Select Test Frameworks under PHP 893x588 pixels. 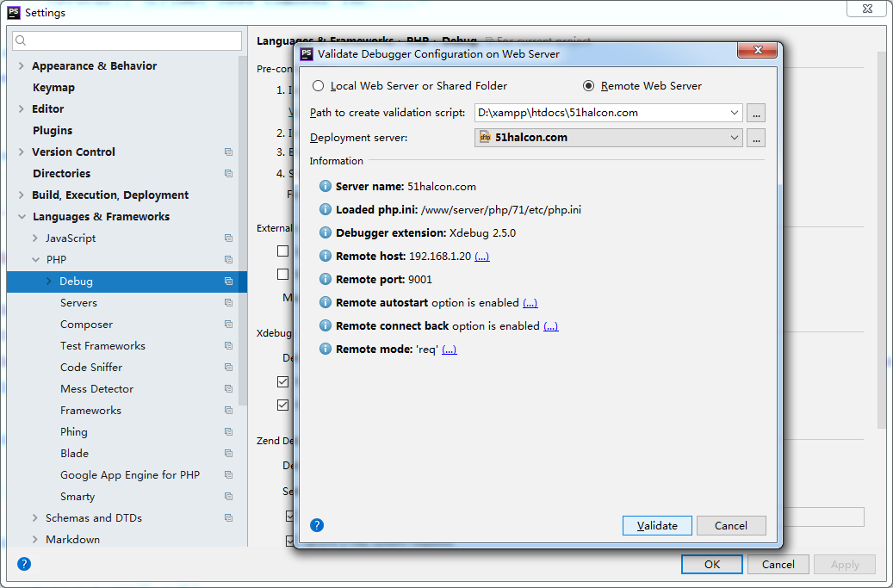click(x=102, y=346)
